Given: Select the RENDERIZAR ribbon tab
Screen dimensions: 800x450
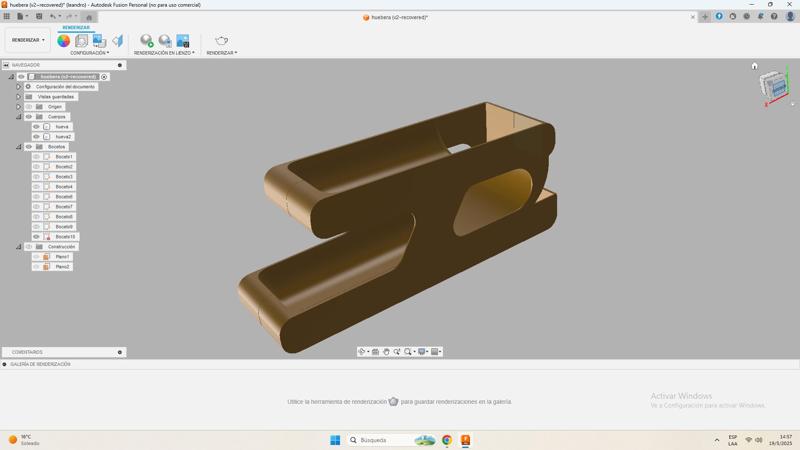Looking at the screenshot, I should [x=76, y=28].
